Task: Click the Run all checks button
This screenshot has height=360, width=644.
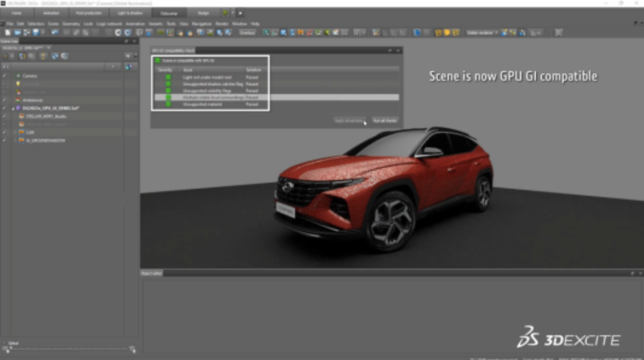Action: (x=384, y=120)
